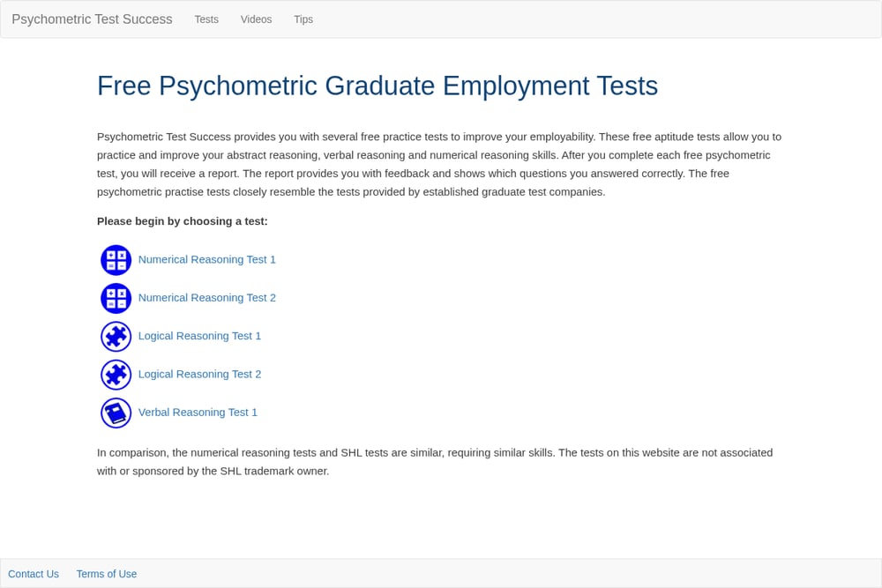Click the introductory paragraph about free practice tests
Image resolution: width=882 pixels, height=588 pixels.
click(x=439, y=164)
